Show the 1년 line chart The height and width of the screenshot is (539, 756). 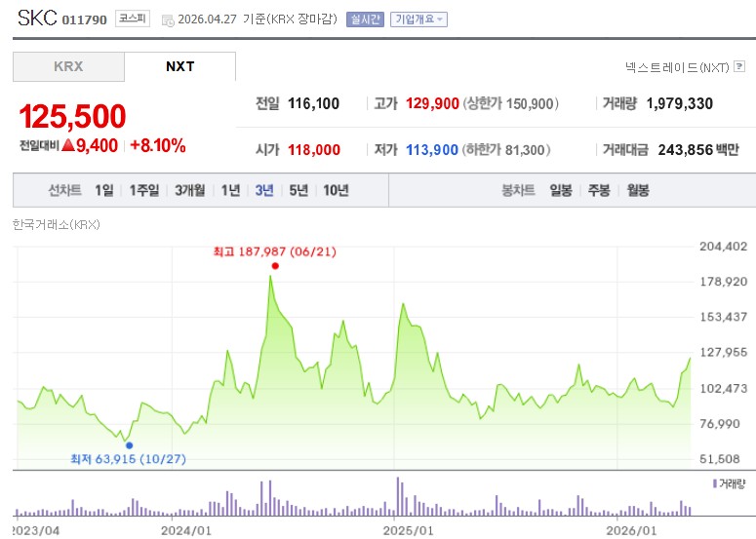pyautogui.click(x=230, y=190)
